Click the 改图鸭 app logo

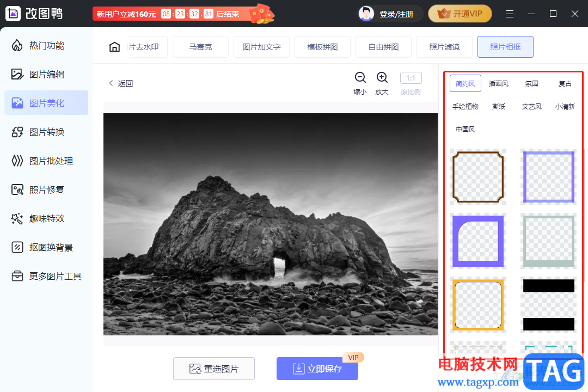coord(13,14)
